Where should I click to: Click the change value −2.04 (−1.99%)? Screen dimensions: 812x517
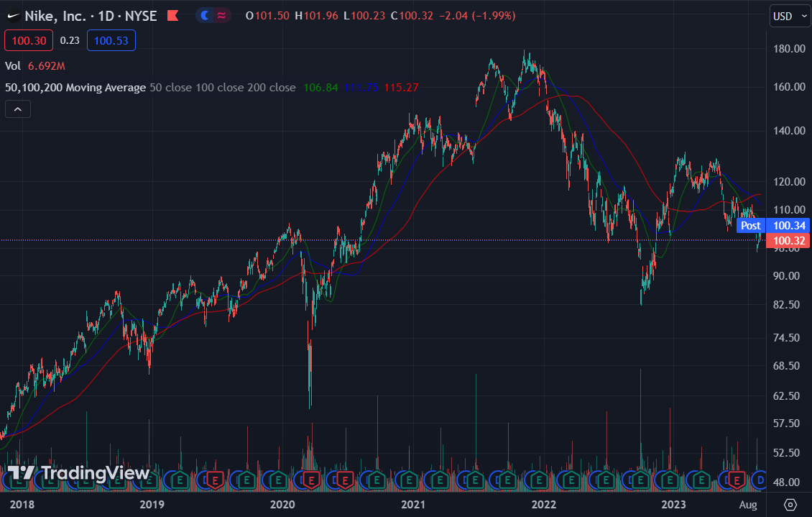[477, 16]
